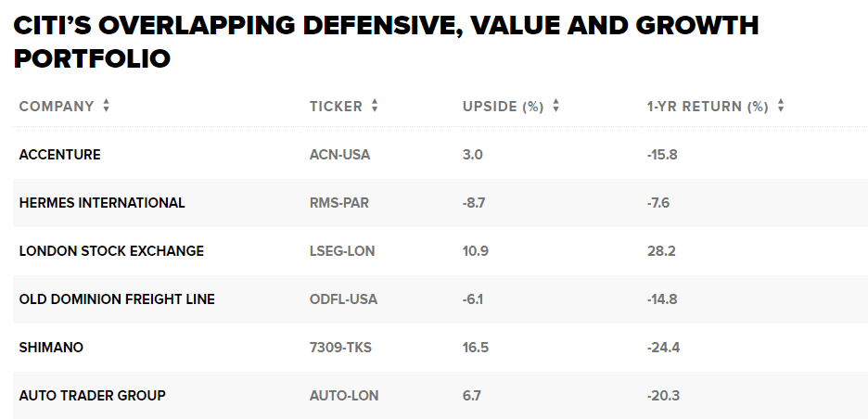Click Shimano's 16.5 upside value
The width and height of the screenshot is (868, 419).
(x=475, y=348)
